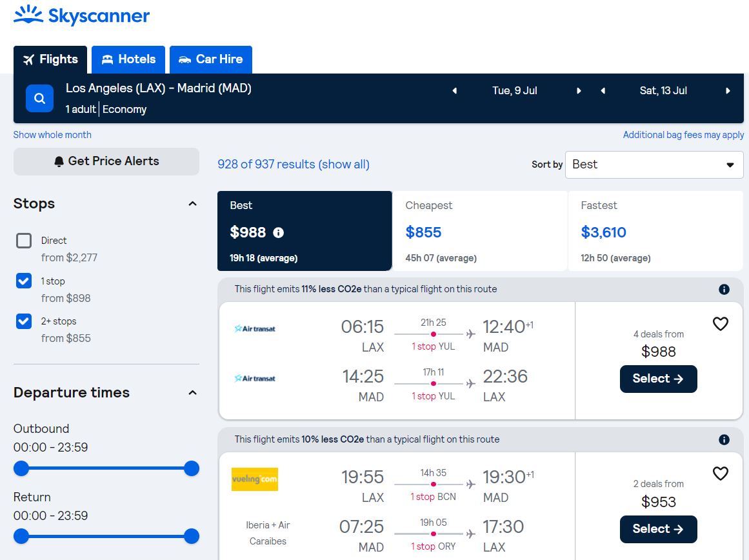Open the search magnifier button
The width and height of the screenshot is (749, 560).
39,99
